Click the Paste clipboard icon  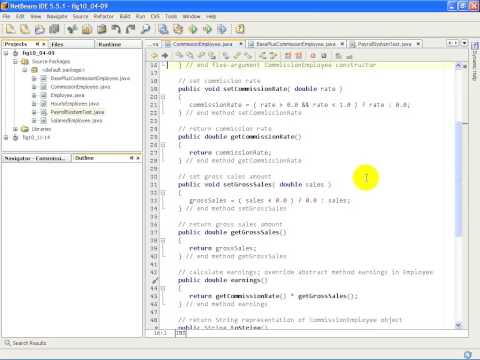coord(101,29)
